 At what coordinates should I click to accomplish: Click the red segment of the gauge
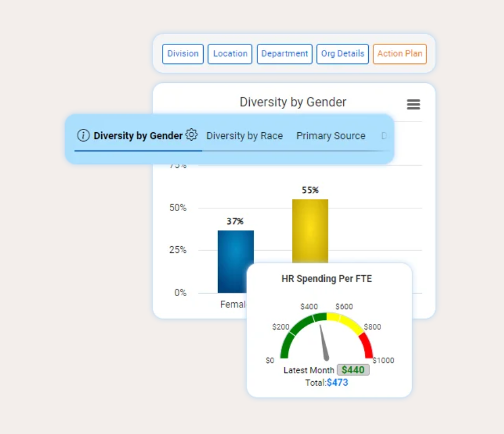click(x=366, y=345)
